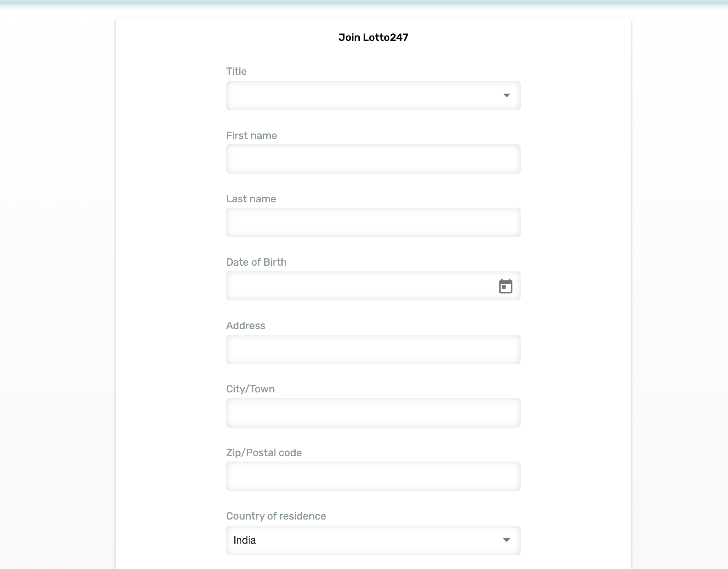Open the Date of Birth calendar picker icon

[506, 286]
